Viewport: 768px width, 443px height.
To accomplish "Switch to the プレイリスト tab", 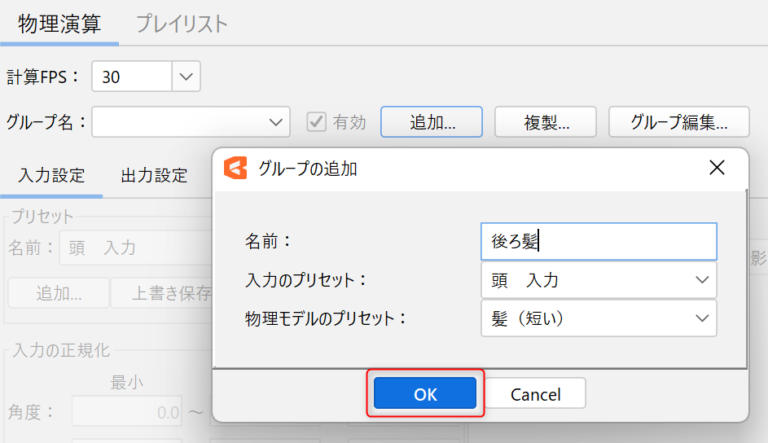I will coord(181,24).
